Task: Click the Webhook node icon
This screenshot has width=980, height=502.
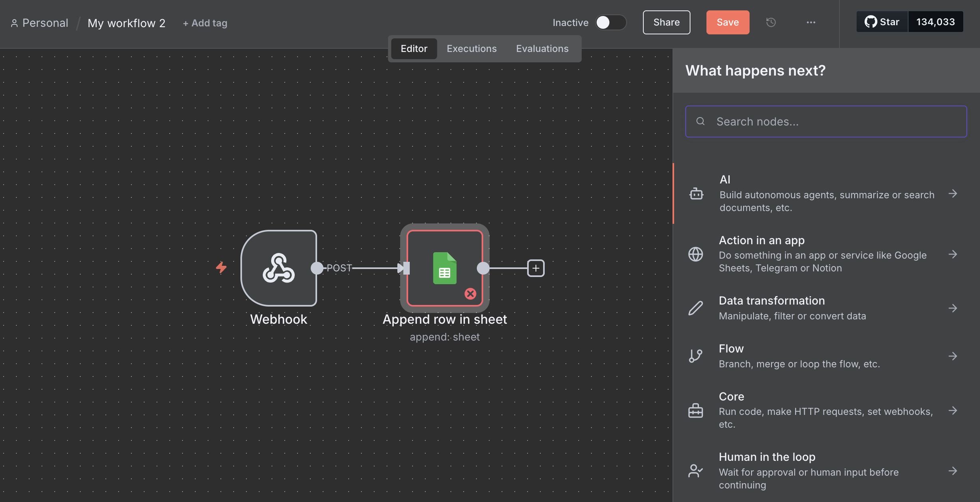Action: tap(279, 268)
